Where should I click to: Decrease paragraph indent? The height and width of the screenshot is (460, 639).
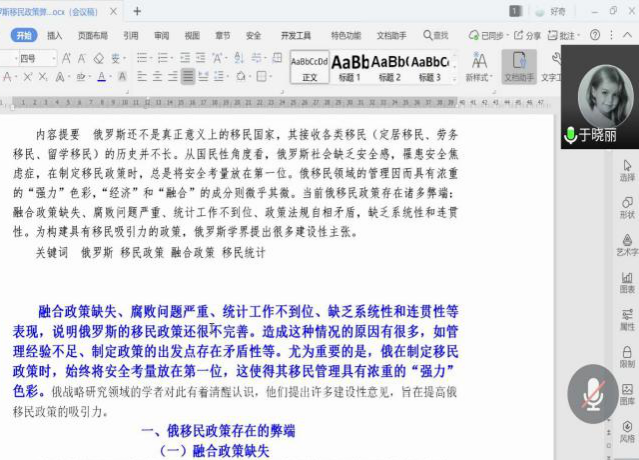pyautogui.click(x=185, y=58)
